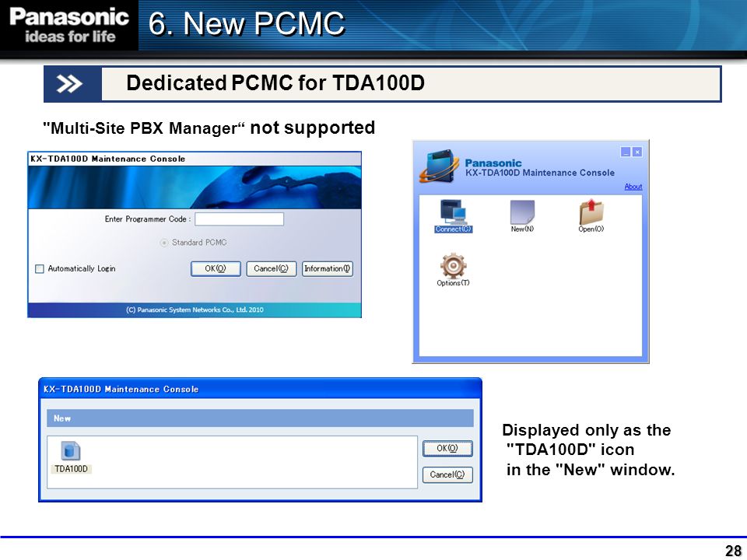Click OK(O) in the New window

pyautogui.click(x=447, y=449)
